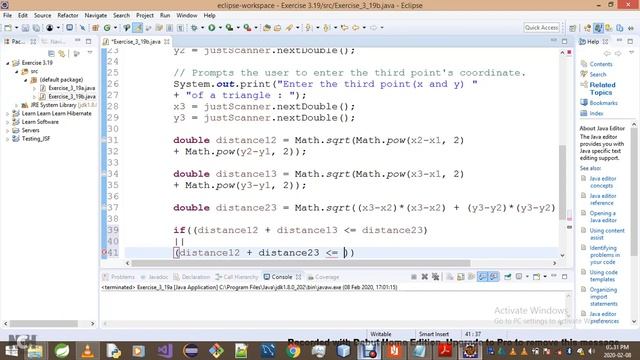Viewport: 640px width, 360px height.
Task: Click Open Perspective icon near Quick Access
Action: pyautogui.click(x=572, y=28)
